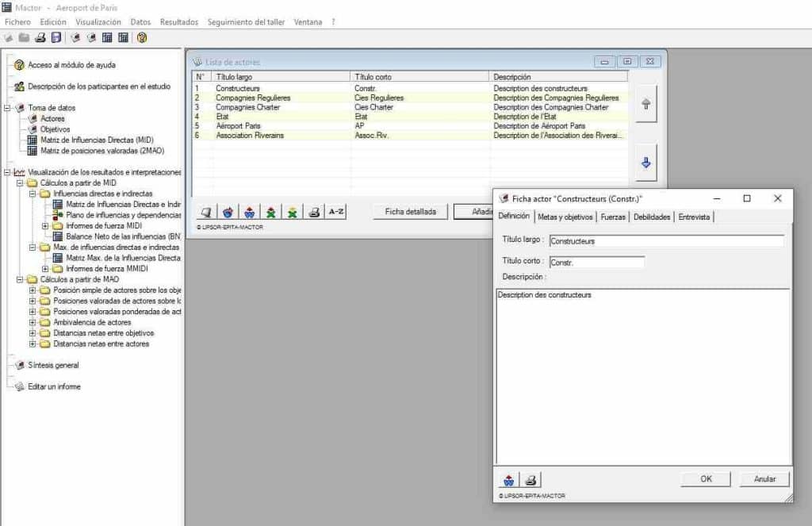Switch to Metas y objetivos tab
Image resolution: width=812 pixels, height=526 pixels.
point(565,217)
